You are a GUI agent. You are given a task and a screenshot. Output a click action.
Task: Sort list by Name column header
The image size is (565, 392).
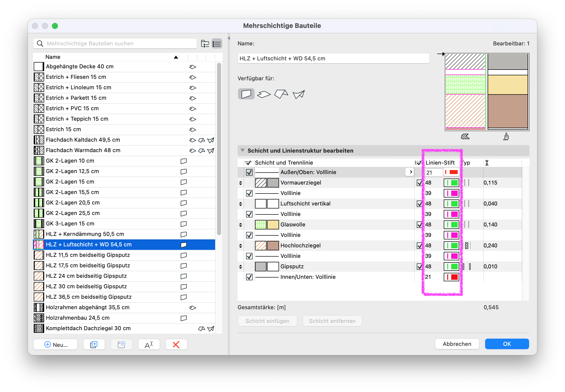coord(112,57)
